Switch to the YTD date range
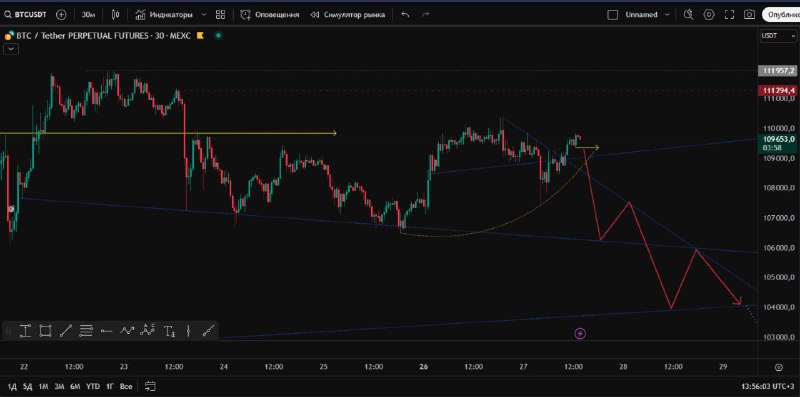The height and width of the screenshot is (397, 800). [93, 387]
